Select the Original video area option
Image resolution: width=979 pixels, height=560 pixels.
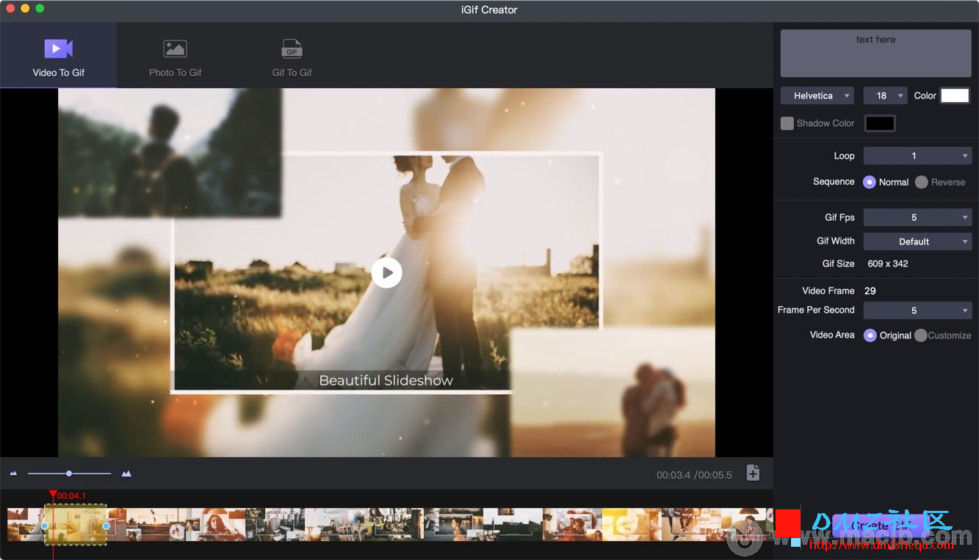coord(870,335)
